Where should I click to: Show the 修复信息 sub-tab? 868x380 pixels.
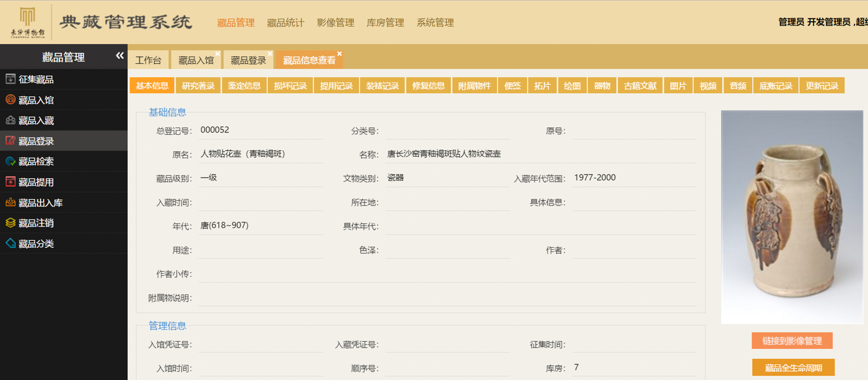click(429, 85)
